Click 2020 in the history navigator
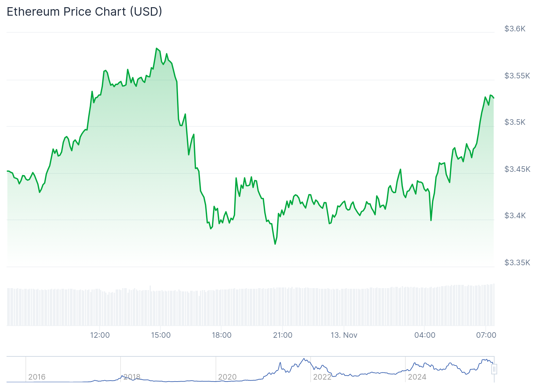The image size is (537, 392). [227, 377]
